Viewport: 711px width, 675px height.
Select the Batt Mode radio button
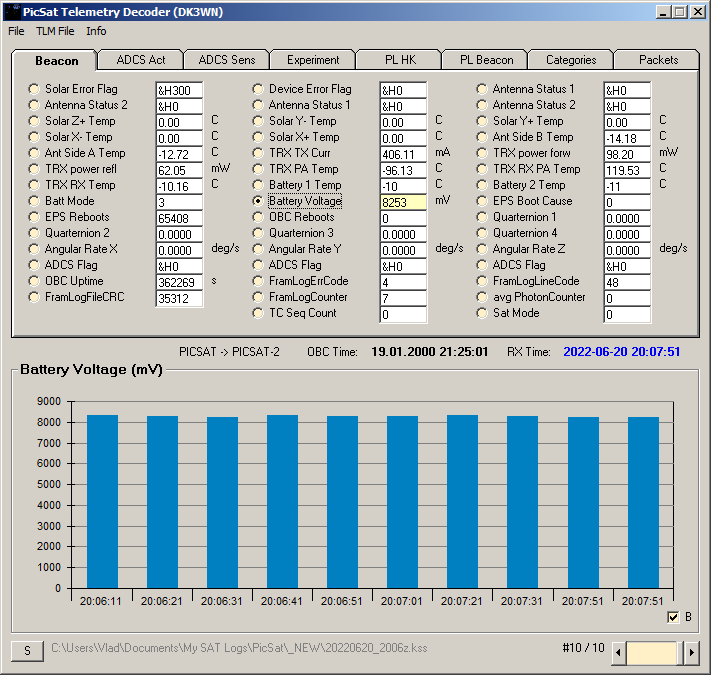(x=34, y=201)
